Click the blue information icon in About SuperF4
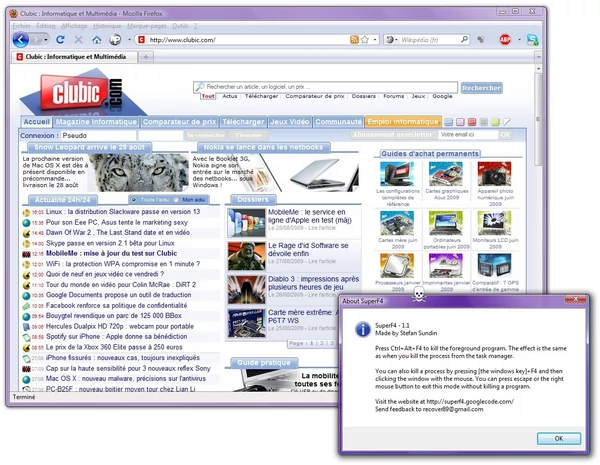 (363, 329)
